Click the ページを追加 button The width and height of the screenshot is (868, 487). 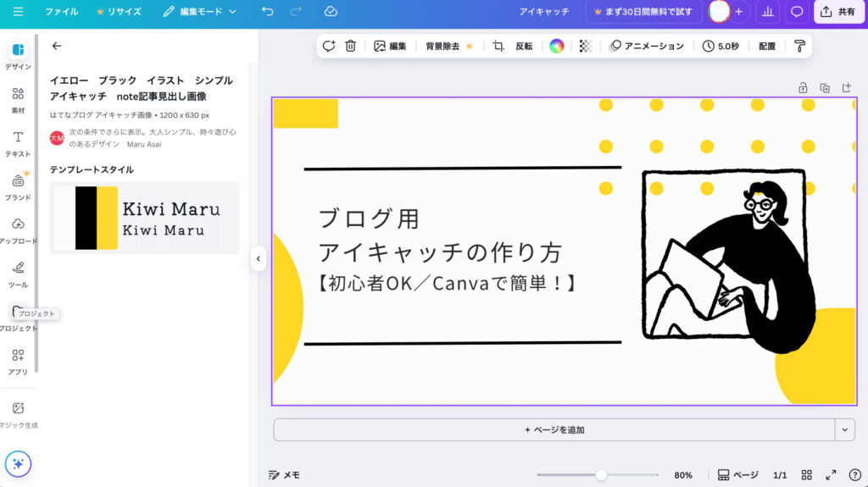pos(554,429)
